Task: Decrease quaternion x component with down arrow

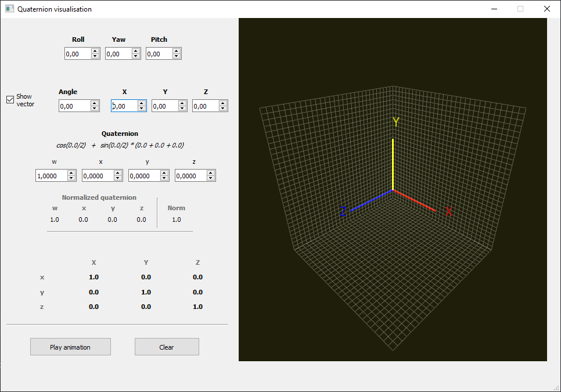Action: (118, 178)
